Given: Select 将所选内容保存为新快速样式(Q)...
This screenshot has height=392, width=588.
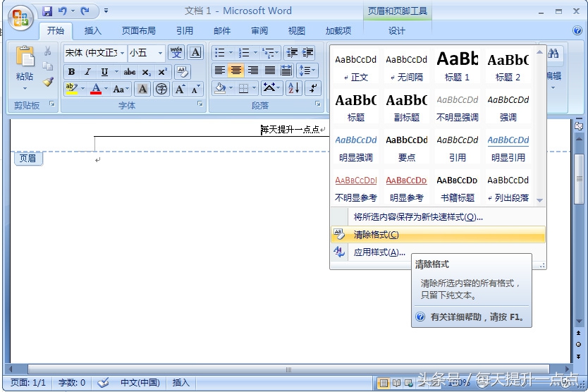Looking at the screenshot, I should click(x=438, y=217).
